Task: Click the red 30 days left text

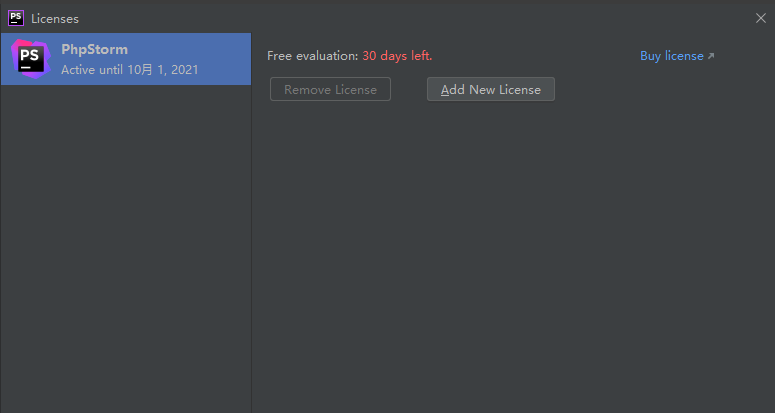Action: click(x=397, y=56)
